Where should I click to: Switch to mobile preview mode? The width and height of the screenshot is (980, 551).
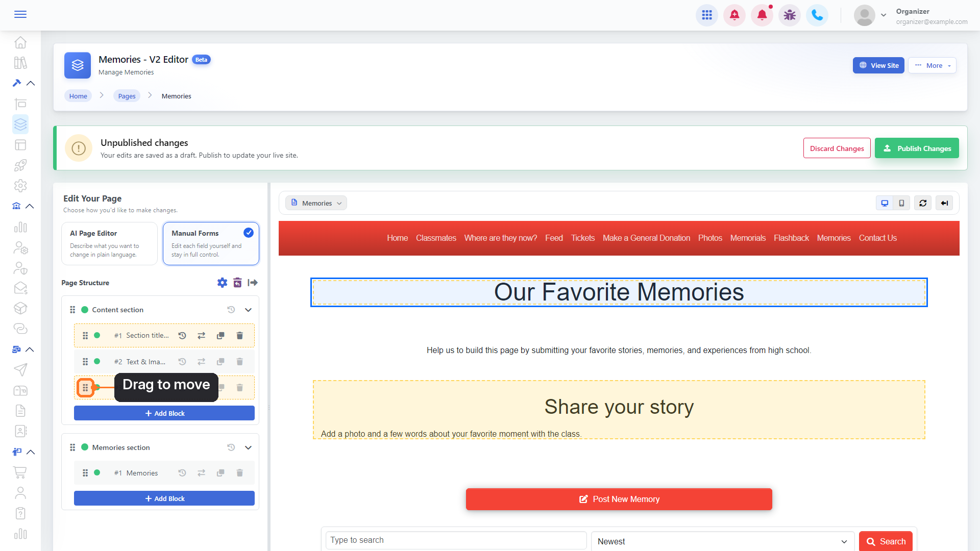901,203
